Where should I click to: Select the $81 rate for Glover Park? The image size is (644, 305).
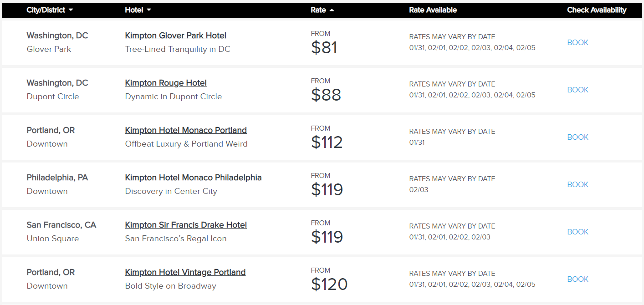coord(324,47)
